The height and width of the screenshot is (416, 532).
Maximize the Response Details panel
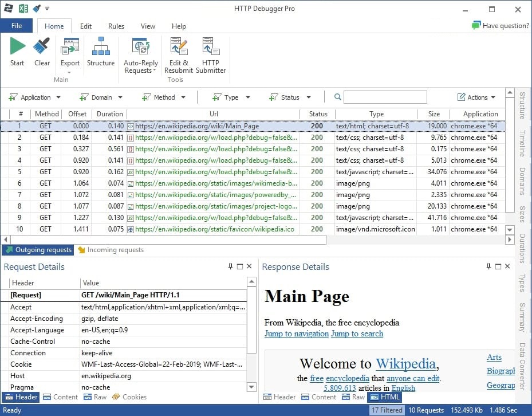click(x=498, y=266)
